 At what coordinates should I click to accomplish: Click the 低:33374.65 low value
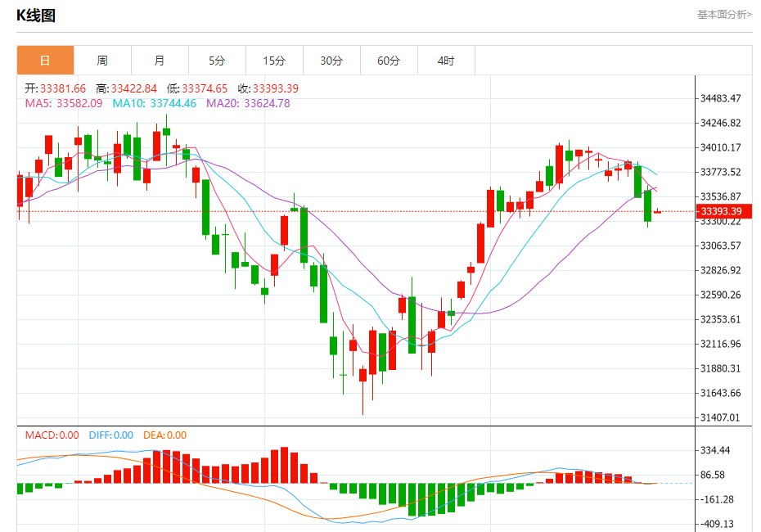tap(197, 88)
